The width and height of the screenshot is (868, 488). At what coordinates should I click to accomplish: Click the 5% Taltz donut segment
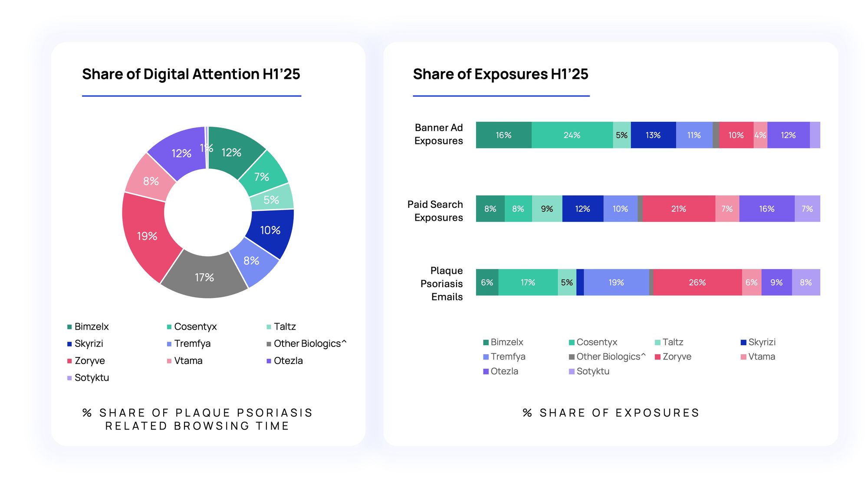(273, 198)
